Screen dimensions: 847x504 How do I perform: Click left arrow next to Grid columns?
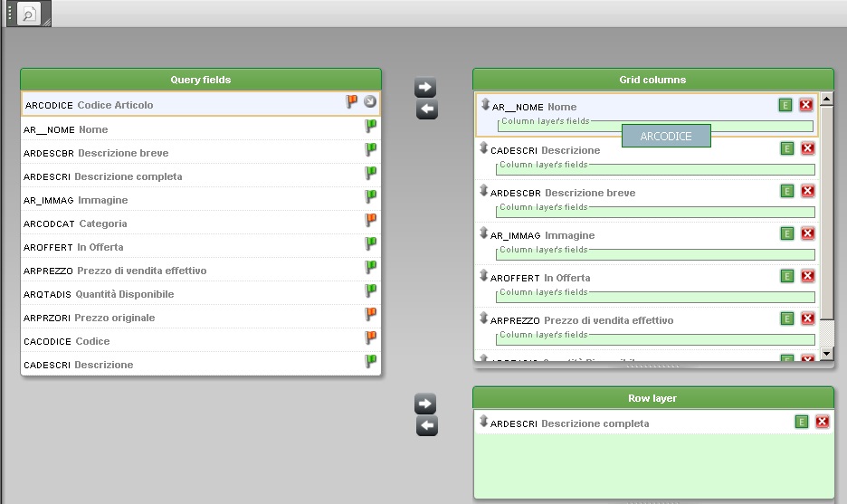click(x=425, y=109)
